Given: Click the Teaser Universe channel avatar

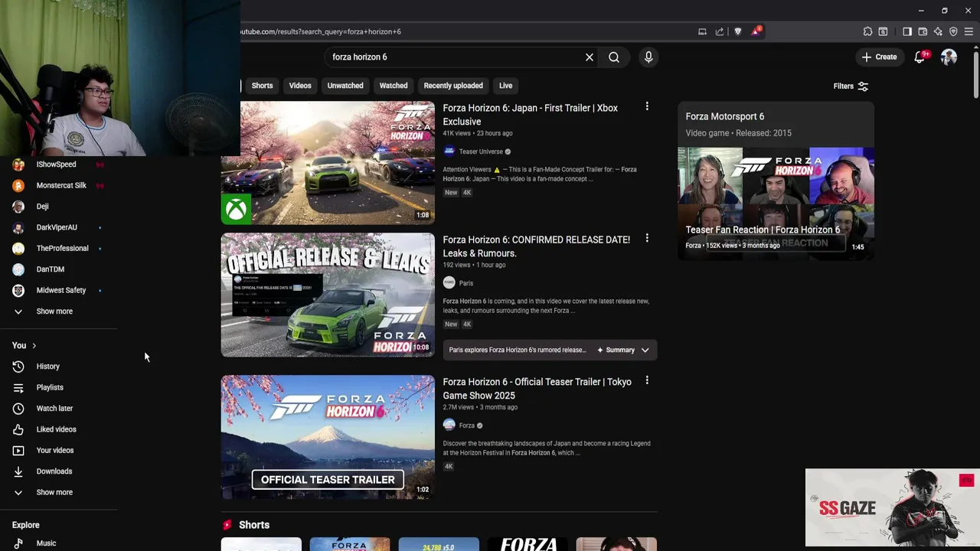Looking at the screenshot, I should pyautogui.click(x=449, y=152).
